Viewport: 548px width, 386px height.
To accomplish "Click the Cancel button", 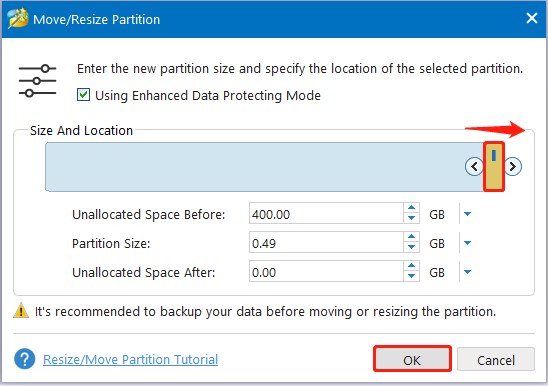I will (496, 359).
